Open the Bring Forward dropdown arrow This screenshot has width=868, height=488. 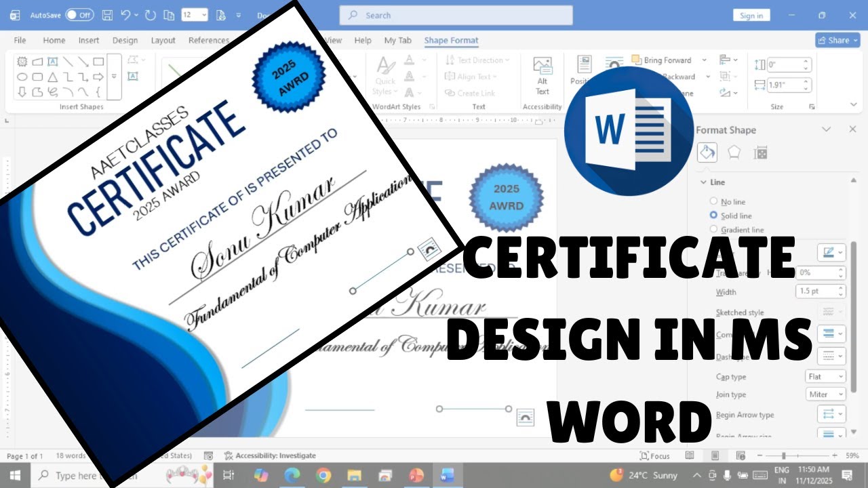pyautogui.click(x=704, y=60)
